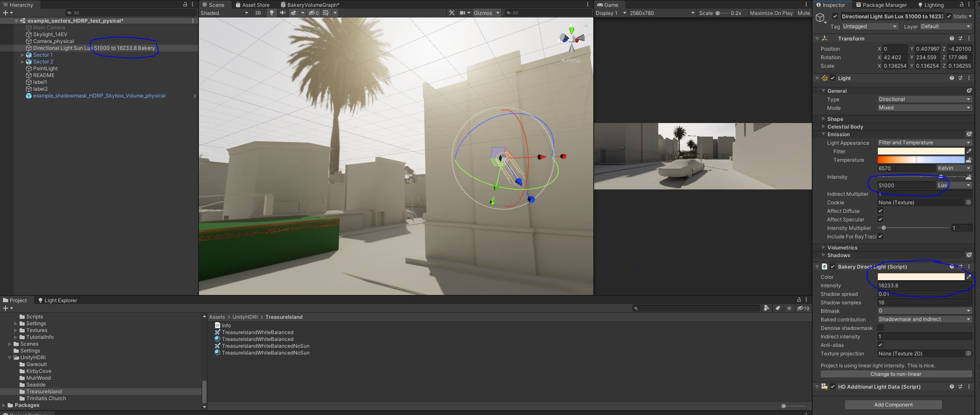980x415 pixels.
Task: Click the help icon on the Light component
Action: tap(952, 78)
